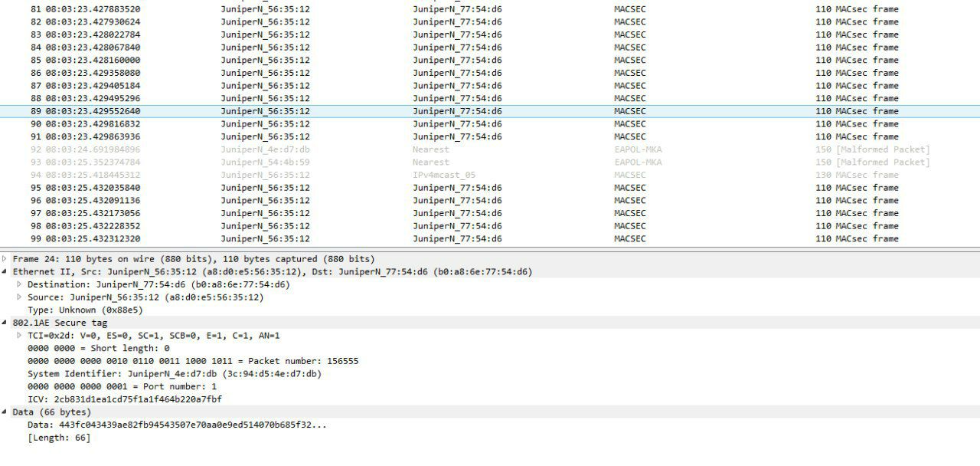The width and height of the screenshot is (980, 466).
Task: Select the Short length: 0 field
Action: (99, 349)
